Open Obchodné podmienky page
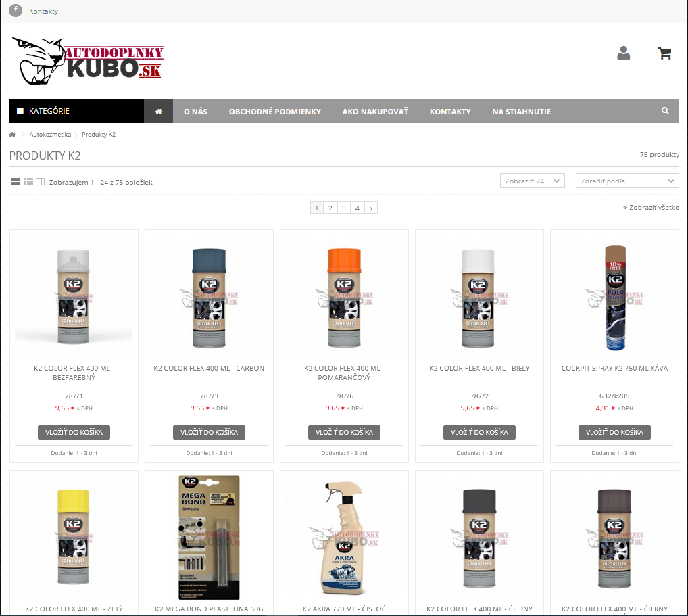 [x=274, y=112]
